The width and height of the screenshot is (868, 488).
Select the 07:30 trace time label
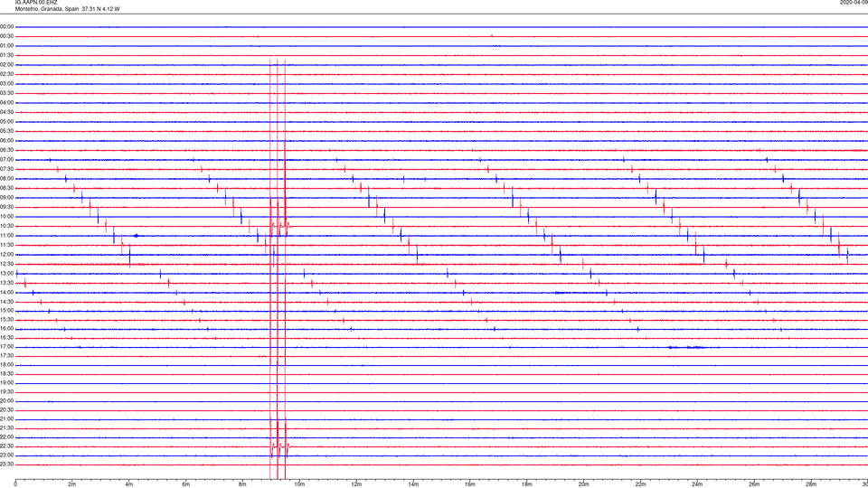pos(7,169)
